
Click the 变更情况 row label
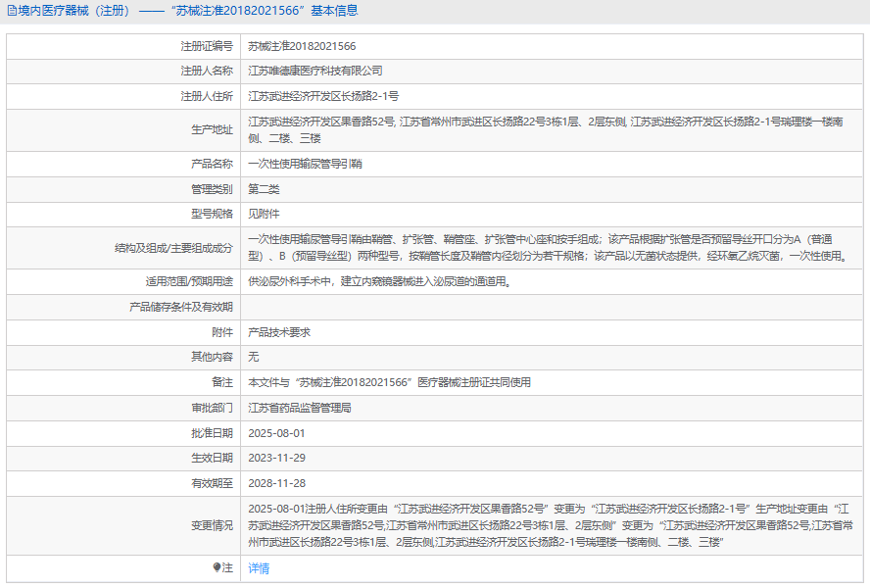coord(213,525)
